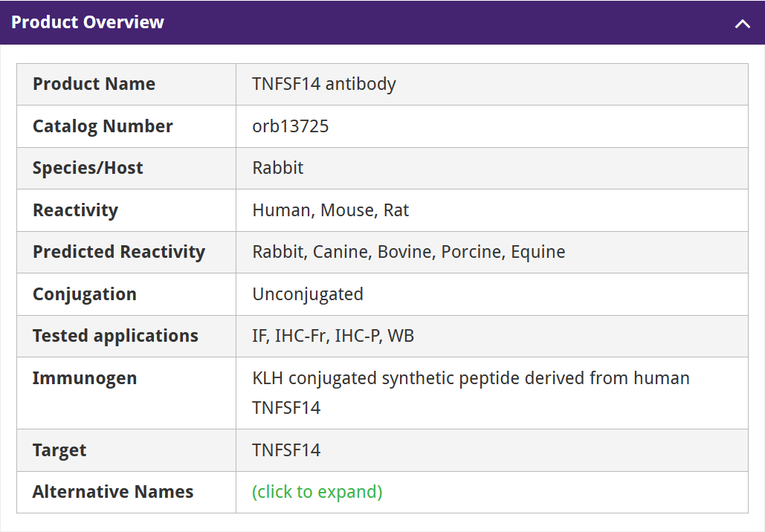Click the KLH conjugated immunogen description
The image size is (765, 532).
point(471,393)
